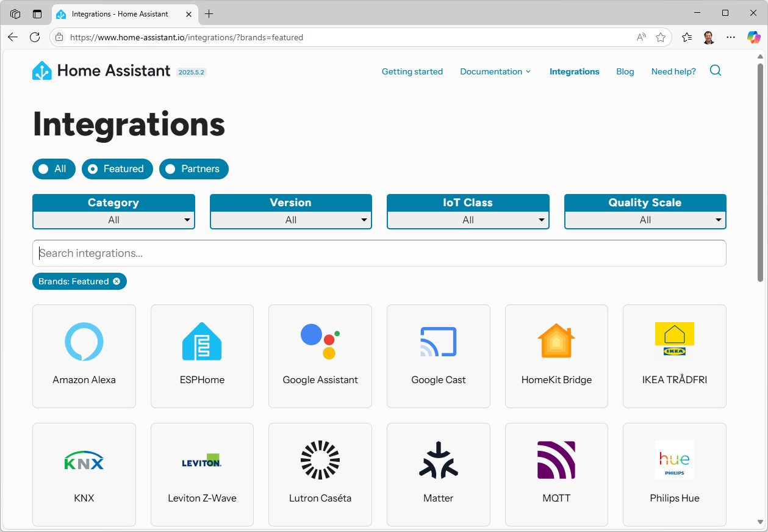Switch to the Integrations - Home Assistant tab
The width and height of the screenshot is (768, 532).
pos(124,13)
